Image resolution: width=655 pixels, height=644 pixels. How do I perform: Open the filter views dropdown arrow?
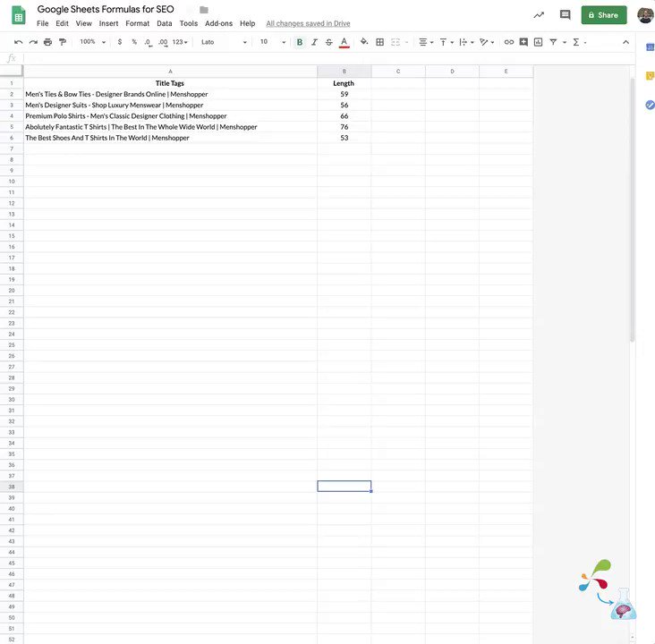click(565, 42)
